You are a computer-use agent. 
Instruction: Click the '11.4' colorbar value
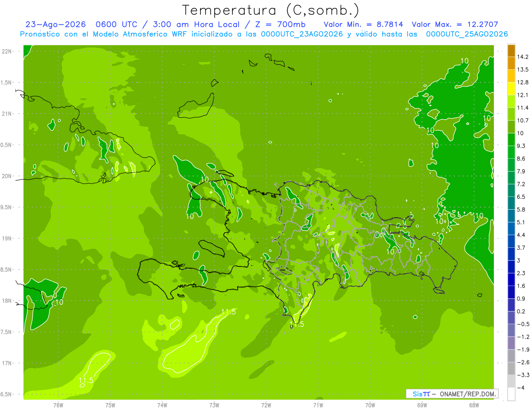(523, 108)
